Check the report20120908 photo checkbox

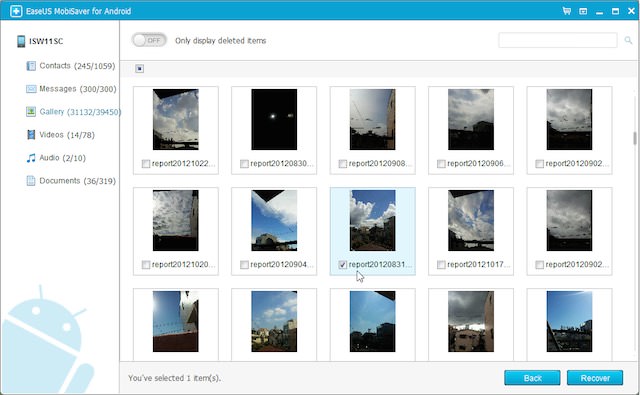click(343, 164)
